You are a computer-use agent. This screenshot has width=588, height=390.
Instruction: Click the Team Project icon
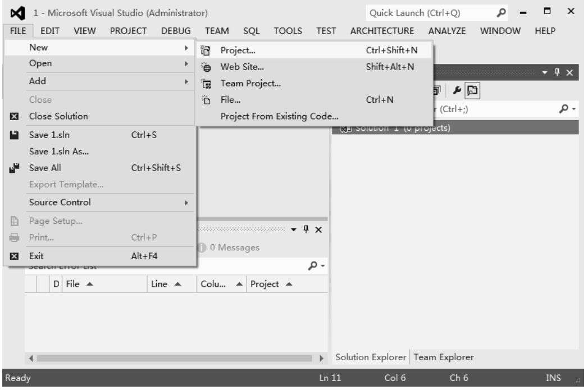click(206, 84)
